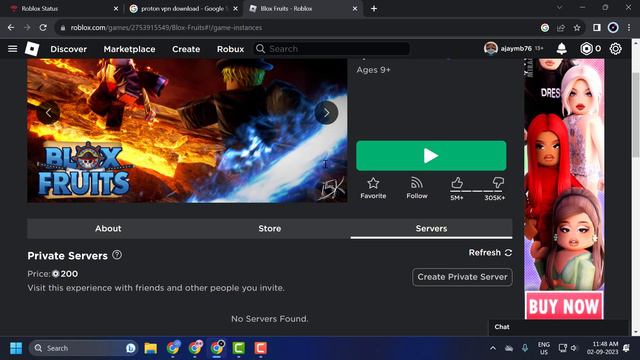Open Marketplace in the navigation bar
Screen dimensions: 640x360
[129, 49]
